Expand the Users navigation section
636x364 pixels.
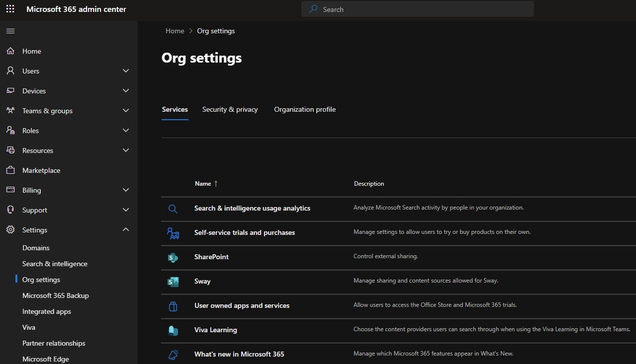(126, 71)
